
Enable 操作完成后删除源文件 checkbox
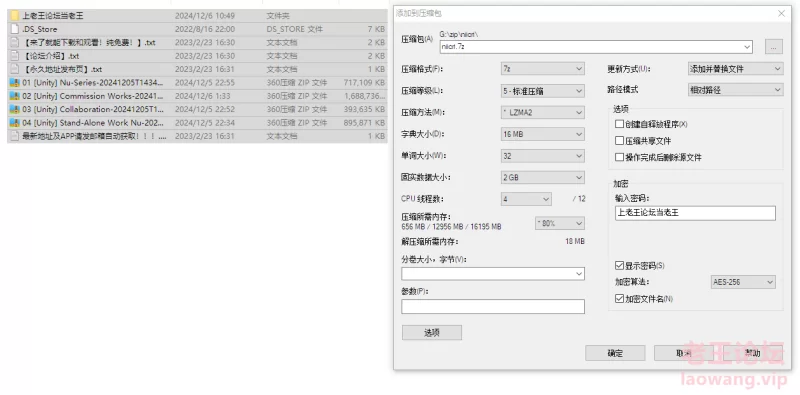pyautogui.click(x=619, y=158)
